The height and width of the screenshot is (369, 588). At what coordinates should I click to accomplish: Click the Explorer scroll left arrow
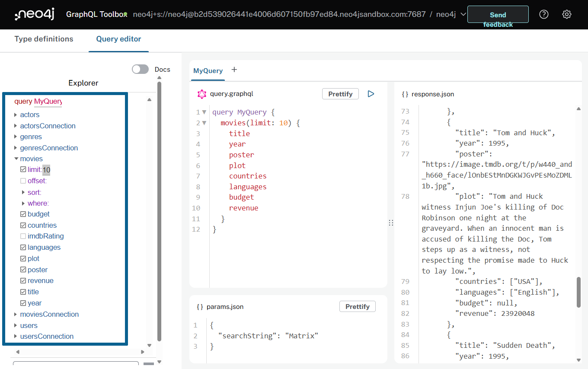click(18, 352)
